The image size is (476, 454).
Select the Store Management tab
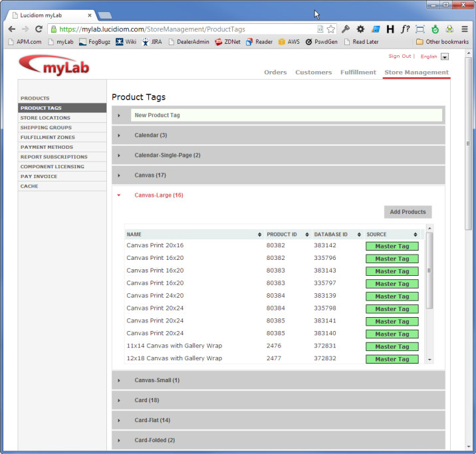[416, 72]
